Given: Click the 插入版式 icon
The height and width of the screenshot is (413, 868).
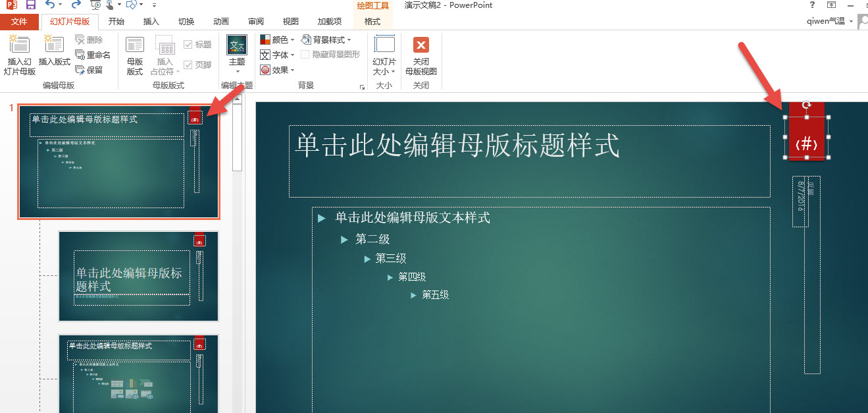Looking at the screenshot, I should point(53,53).
